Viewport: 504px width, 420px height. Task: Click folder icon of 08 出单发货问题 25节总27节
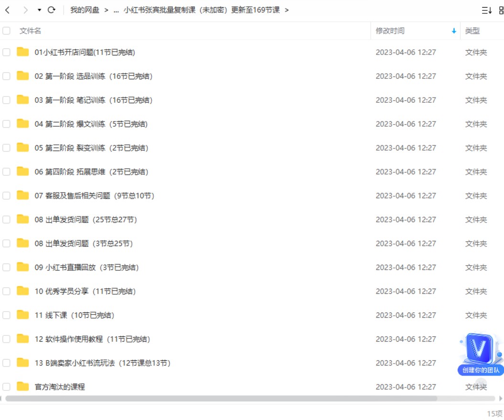[23, 219]
